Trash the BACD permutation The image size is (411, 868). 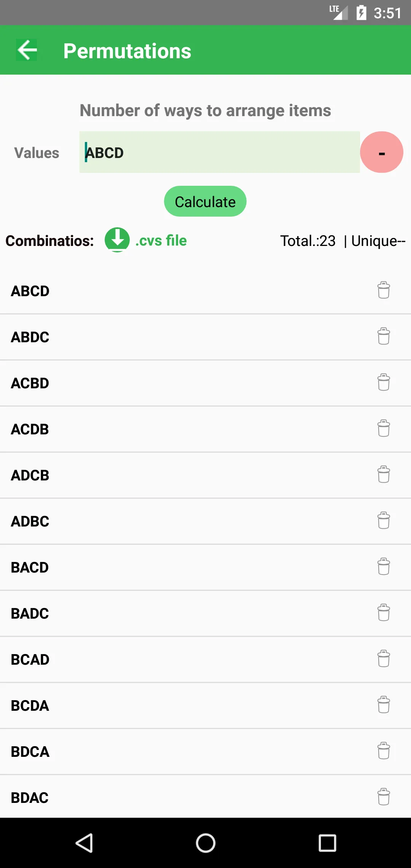[384, 566]
